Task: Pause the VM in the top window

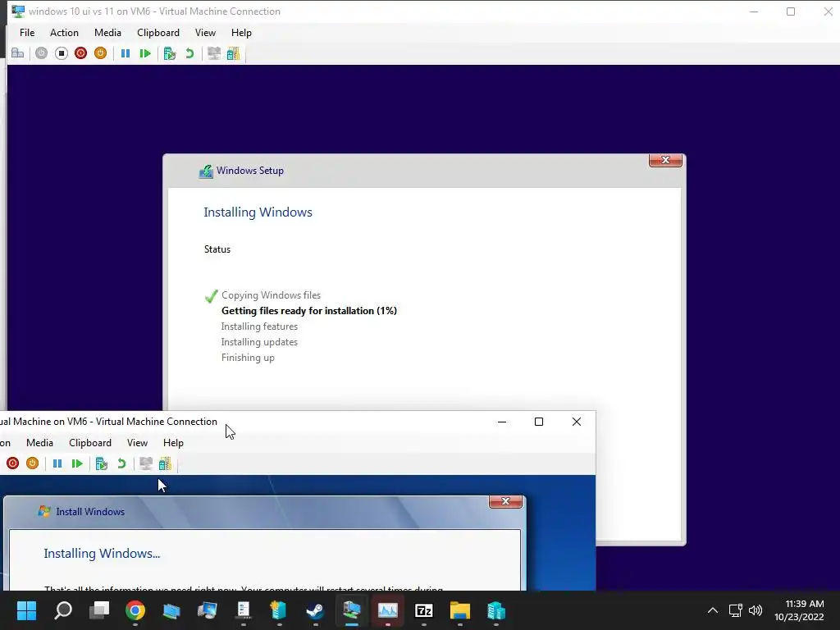Action: 126,53
